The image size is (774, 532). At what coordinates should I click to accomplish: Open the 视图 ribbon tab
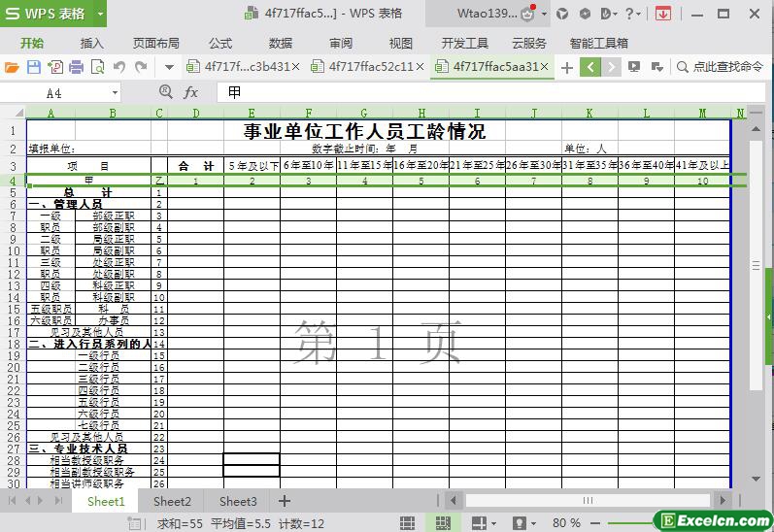coord(400,44)
